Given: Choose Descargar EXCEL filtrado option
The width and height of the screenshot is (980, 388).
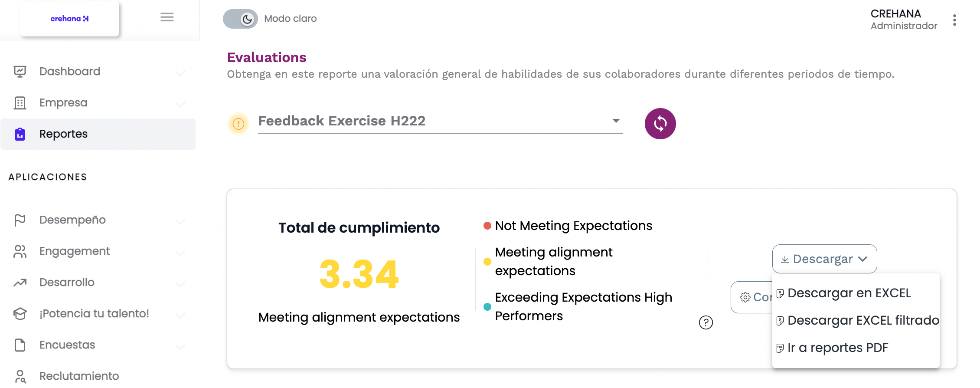Looking at the screenshot, I should 862,321.
